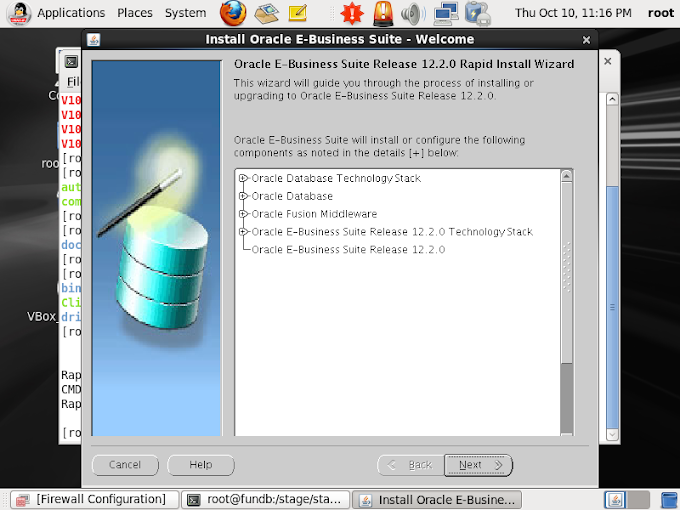680x510 pixels.
Task: Open the notes editor icon in panel
Action: [x=298, y=13]
